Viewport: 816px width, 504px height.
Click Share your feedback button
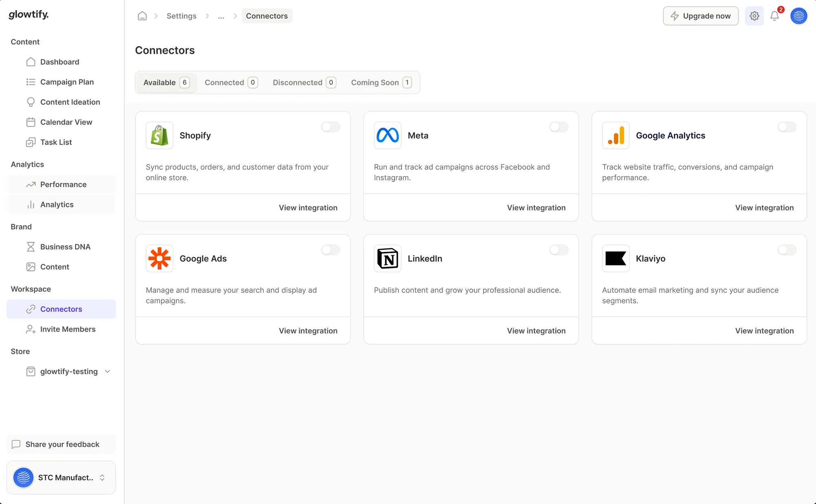coord(61,444)
